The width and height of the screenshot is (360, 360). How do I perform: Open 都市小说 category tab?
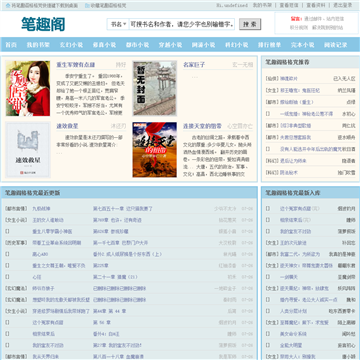click(137, 45)
